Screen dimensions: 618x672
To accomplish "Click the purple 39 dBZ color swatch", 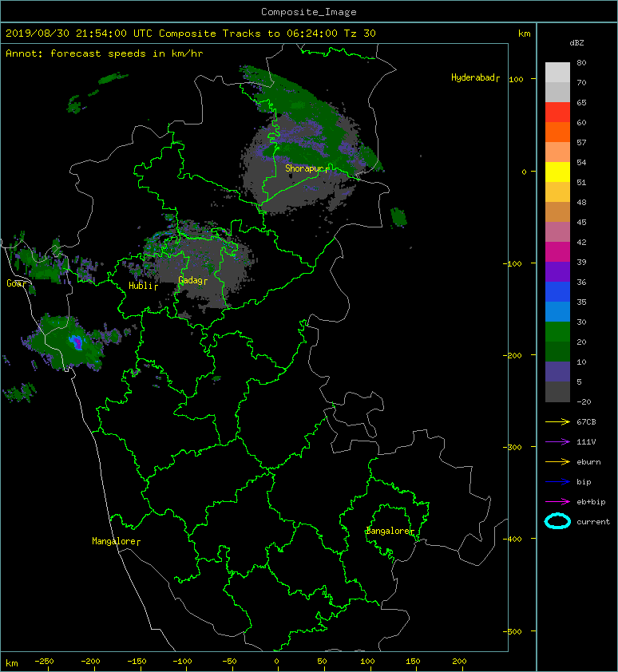I will click(557, 272).
